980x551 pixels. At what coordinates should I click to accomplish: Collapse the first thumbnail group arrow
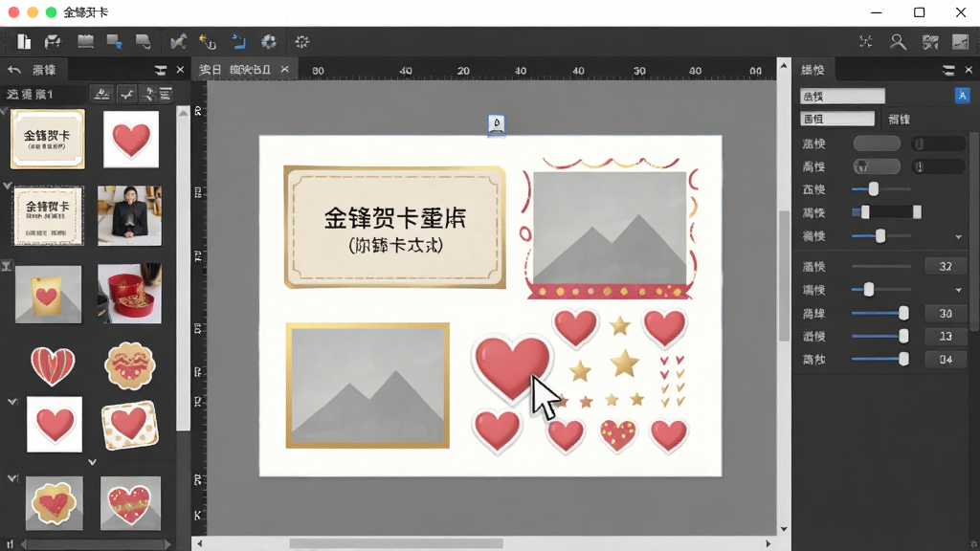[5, 113]
